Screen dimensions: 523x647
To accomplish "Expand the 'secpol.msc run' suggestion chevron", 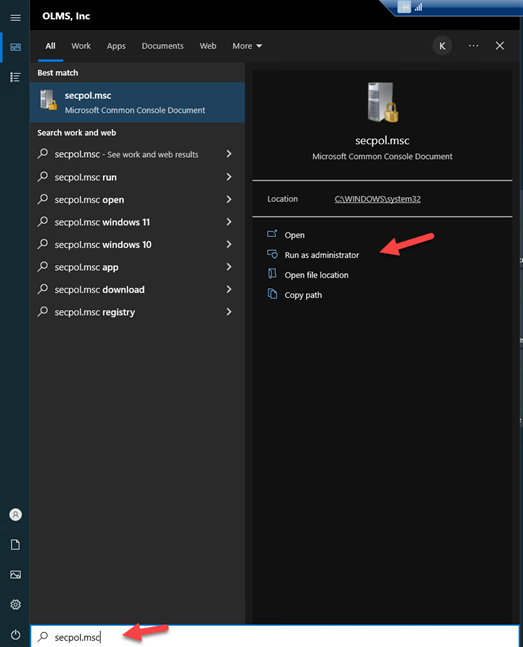I will pos(229,177).
